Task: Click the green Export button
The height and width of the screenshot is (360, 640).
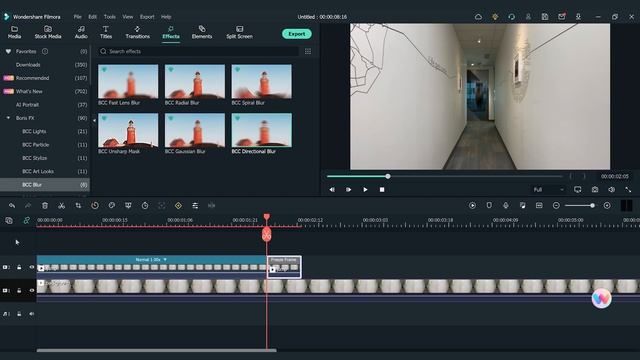Action: [x=297, y=34]
